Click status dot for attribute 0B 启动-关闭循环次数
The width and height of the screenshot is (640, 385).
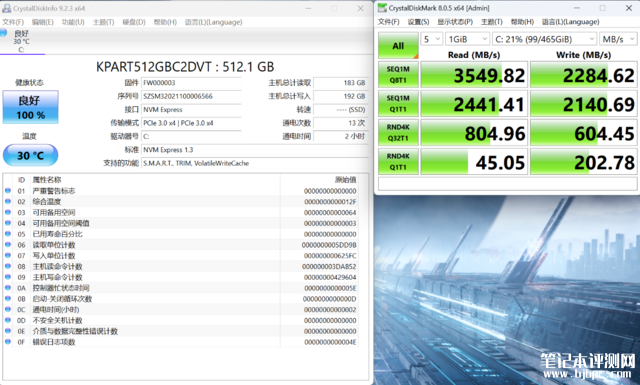pyautogui.click(x=8, y=298)
